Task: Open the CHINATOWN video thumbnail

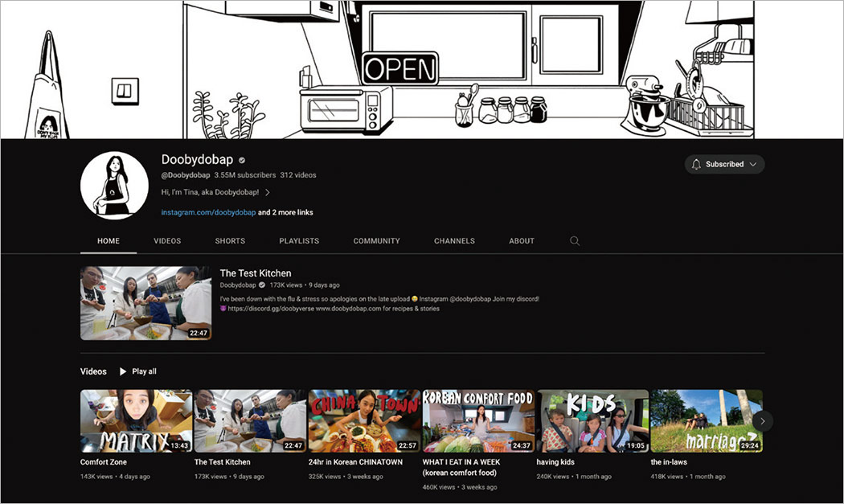Action: [x=364, y=421]
